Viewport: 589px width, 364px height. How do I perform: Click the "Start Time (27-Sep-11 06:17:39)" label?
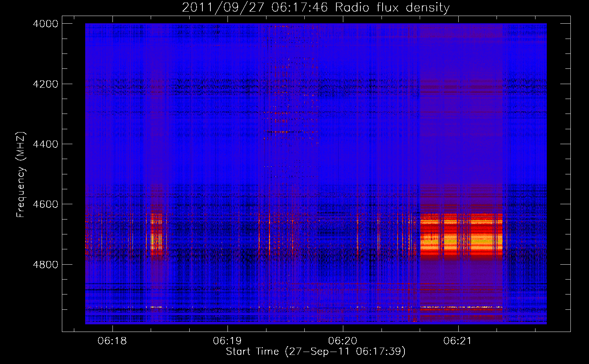316,352
